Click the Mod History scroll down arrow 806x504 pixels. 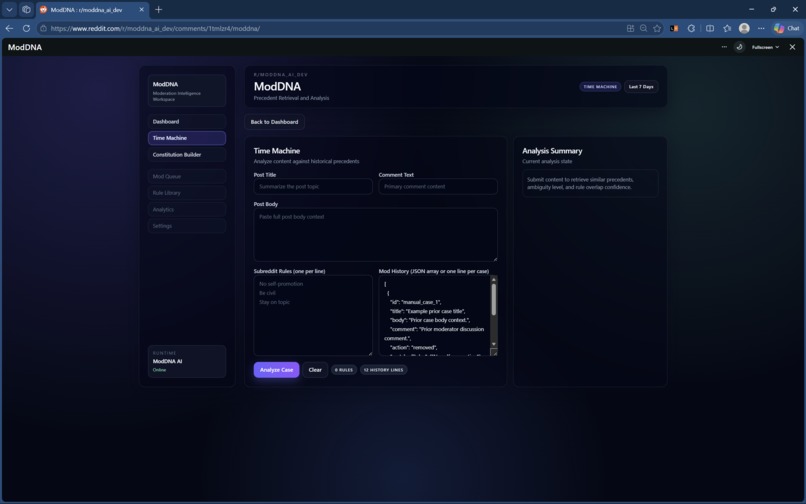click(x=493, y=344)
